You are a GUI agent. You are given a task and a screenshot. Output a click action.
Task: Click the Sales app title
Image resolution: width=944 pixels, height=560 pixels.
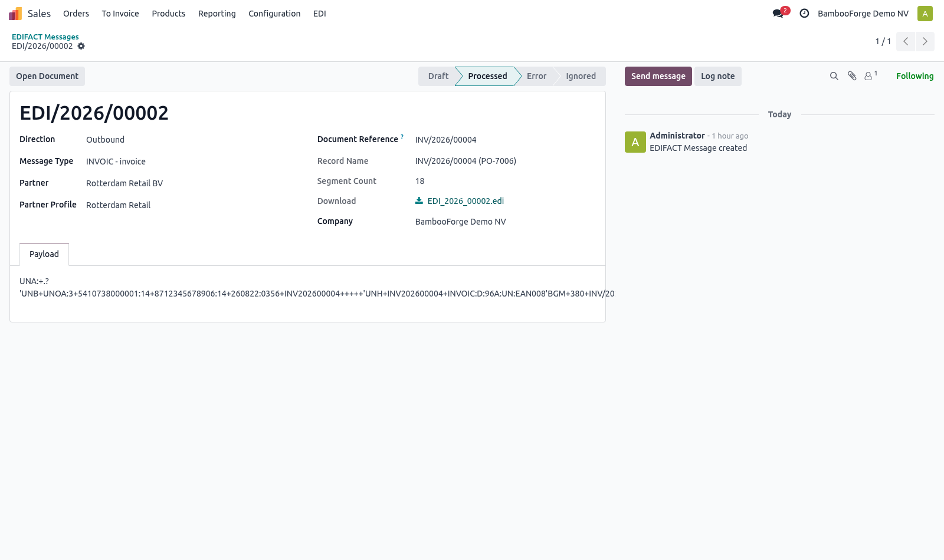[x=39, y=14]
